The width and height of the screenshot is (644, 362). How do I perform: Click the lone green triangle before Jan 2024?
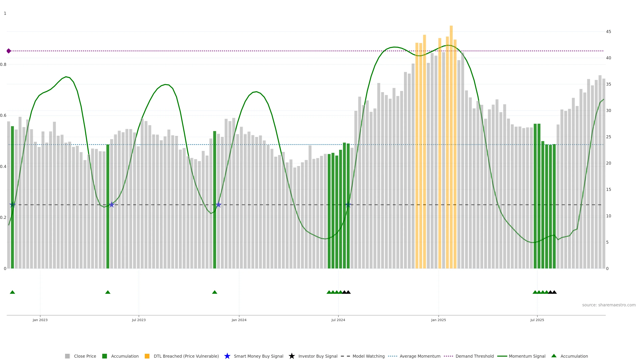point(214,292)
